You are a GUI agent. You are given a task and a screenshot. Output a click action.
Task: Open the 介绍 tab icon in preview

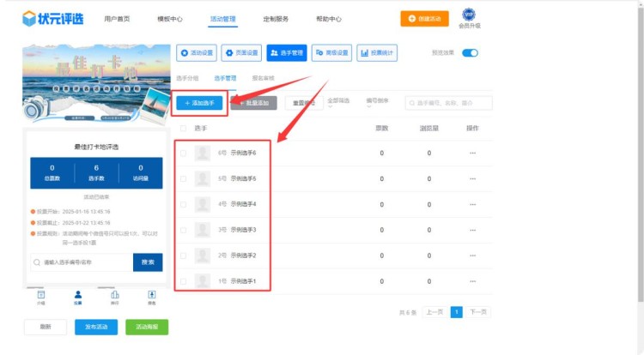point(41,295)
